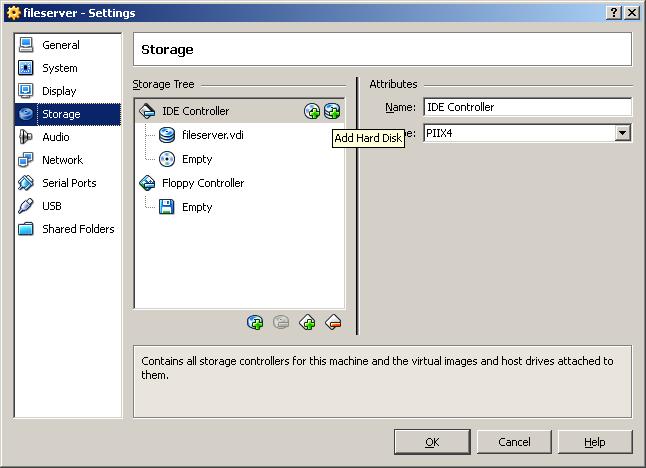Select the Storage category in sidebar
This screenshot has width=646, height=468.
tap(68, 114)
